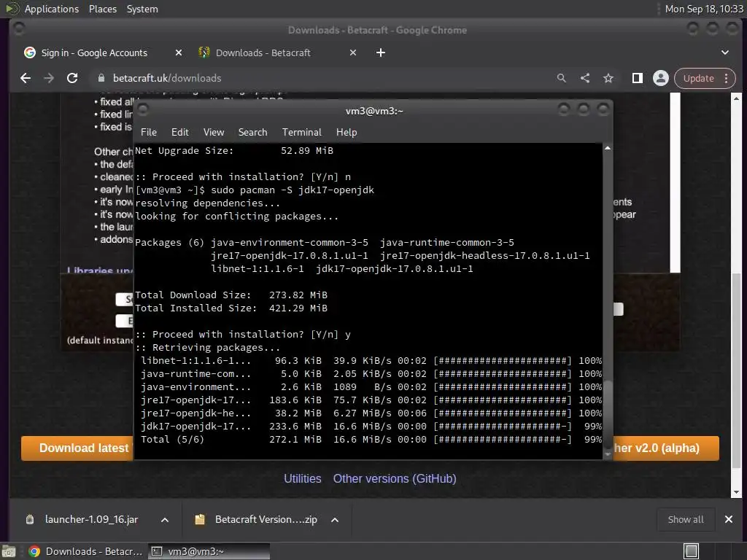Click the show desktop icon in the bottom panel
The height and width of the screenshot is (560, 747).
pyautogui.click(x=9, y=551)
